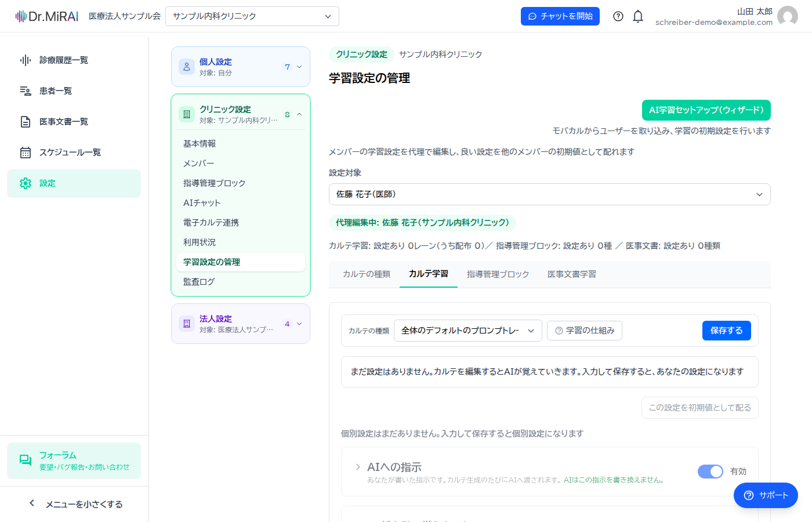Screen dimensions: 812x522
Task: Switch to the 医事文書学習 tab
Action: (x=572, y=274)
